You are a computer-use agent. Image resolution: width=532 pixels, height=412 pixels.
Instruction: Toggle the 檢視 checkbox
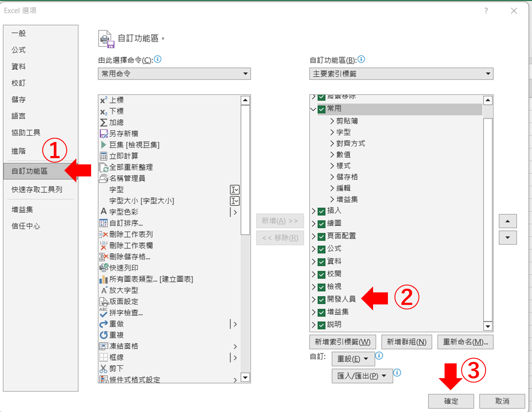tap(322, 287)
